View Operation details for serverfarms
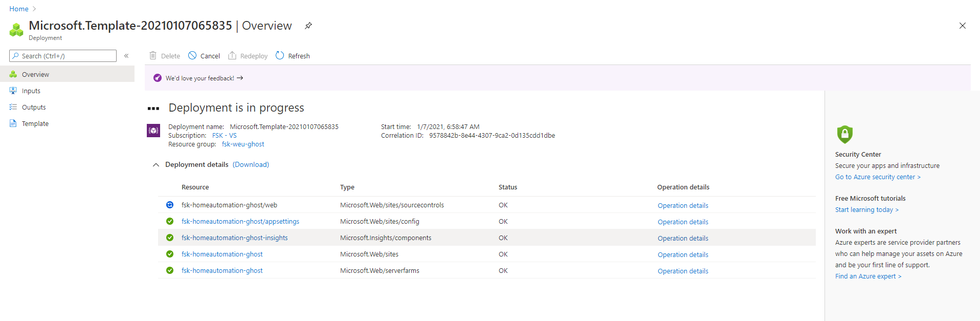Image resolution: width=980 pixels, height=321 pixels. click(x=683, y=271)
